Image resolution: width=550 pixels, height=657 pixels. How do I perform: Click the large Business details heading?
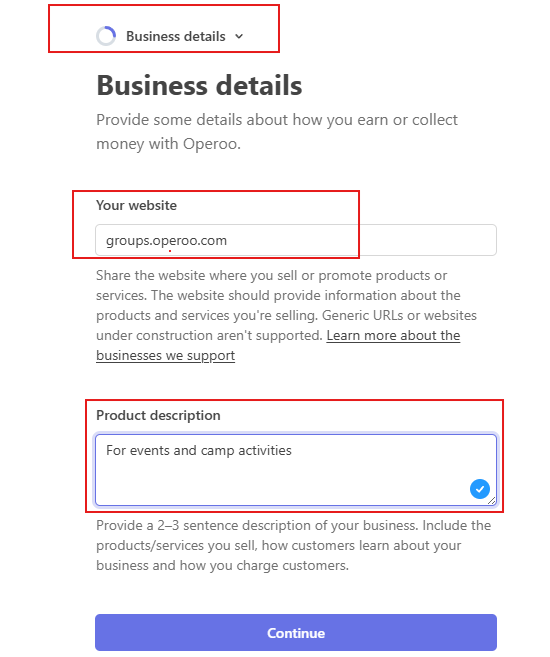pos(199,85)
